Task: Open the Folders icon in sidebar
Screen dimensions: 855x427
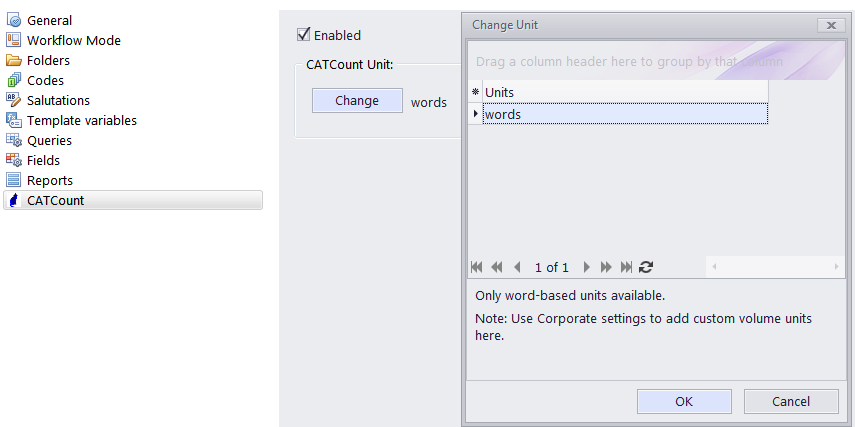Action: [x=14, y=60]
